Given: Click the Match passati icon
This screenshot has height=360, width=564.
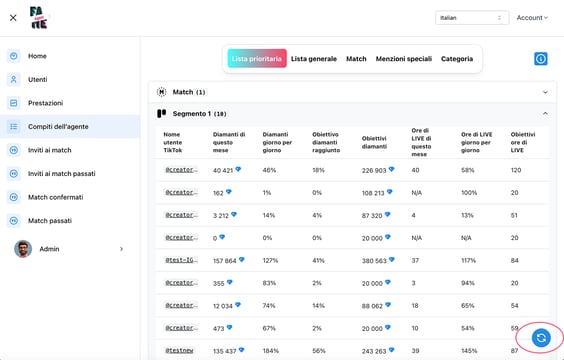Looking at the screenshot, I should (14, 220).
